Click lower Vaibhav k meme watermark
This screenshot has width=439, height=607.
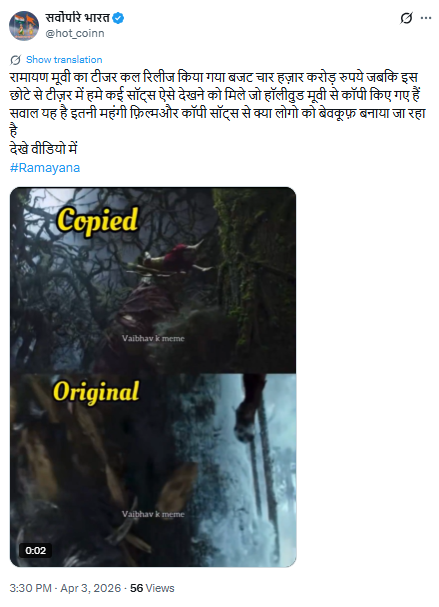(153, 514)
